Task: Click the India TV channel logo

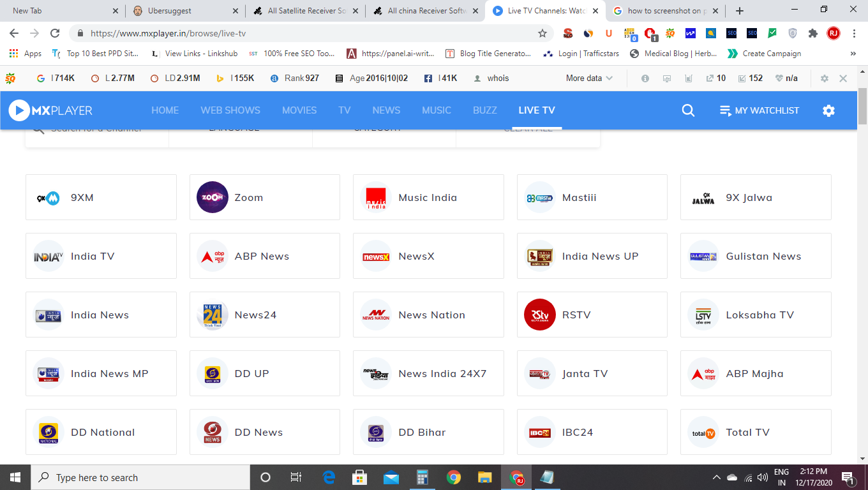Action: pyautogui.click(x=49, y=256)
